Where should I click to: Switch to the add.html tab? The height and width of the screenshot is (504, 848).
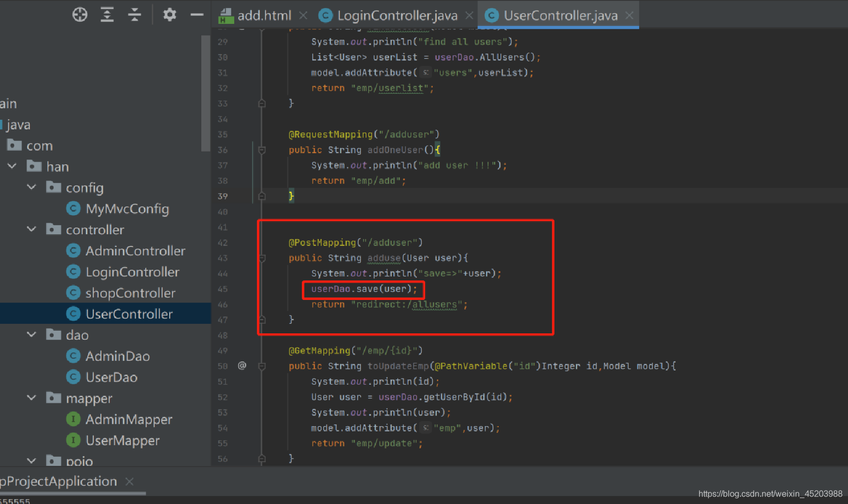coord(264,16)
